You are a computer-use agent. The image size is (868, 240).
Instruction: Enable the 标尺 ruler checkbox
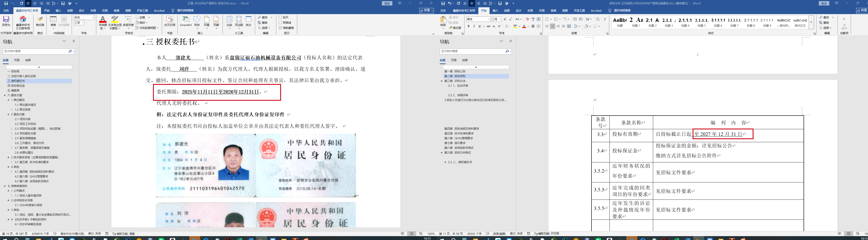[x=280, y=18]
